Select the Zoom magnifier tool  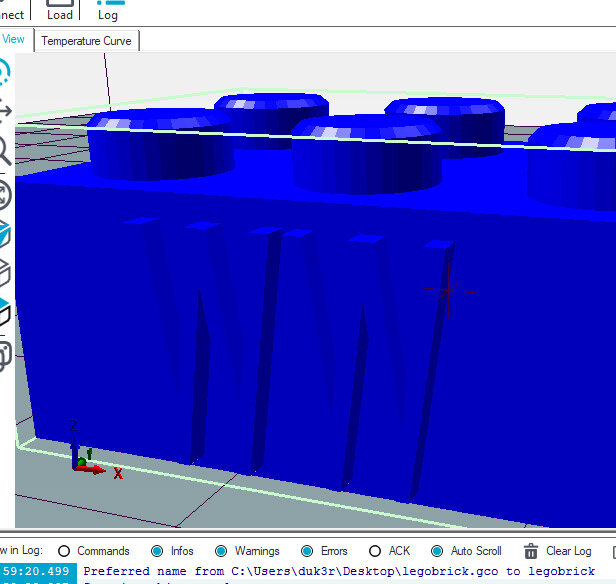(4, 151)
